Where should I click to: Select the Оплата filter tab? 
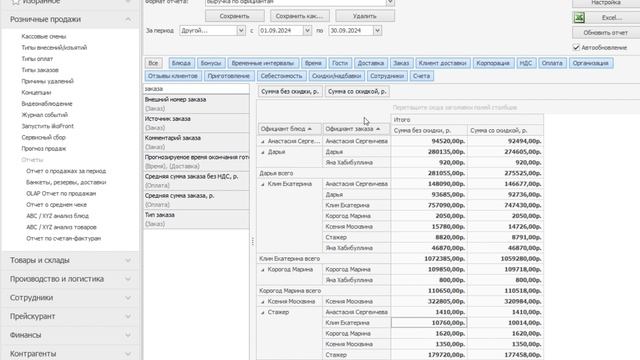pyautogui.click(x=552, y=63)
